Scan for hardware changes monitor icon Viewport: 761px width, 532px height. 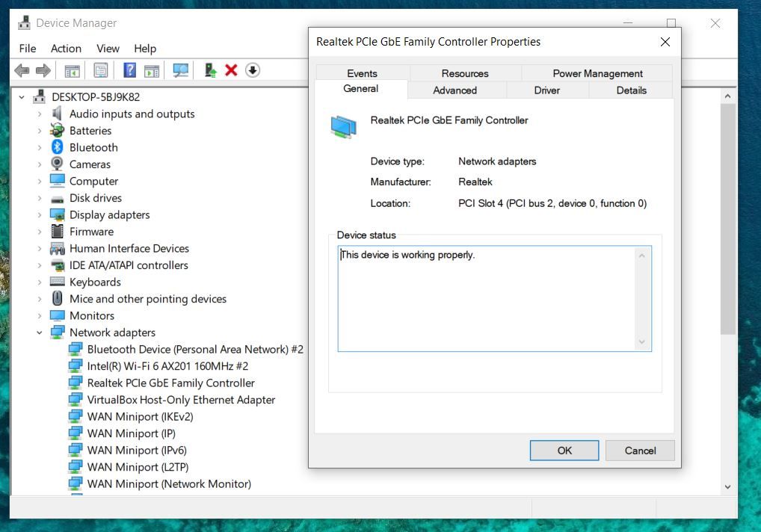click(181, 71)
